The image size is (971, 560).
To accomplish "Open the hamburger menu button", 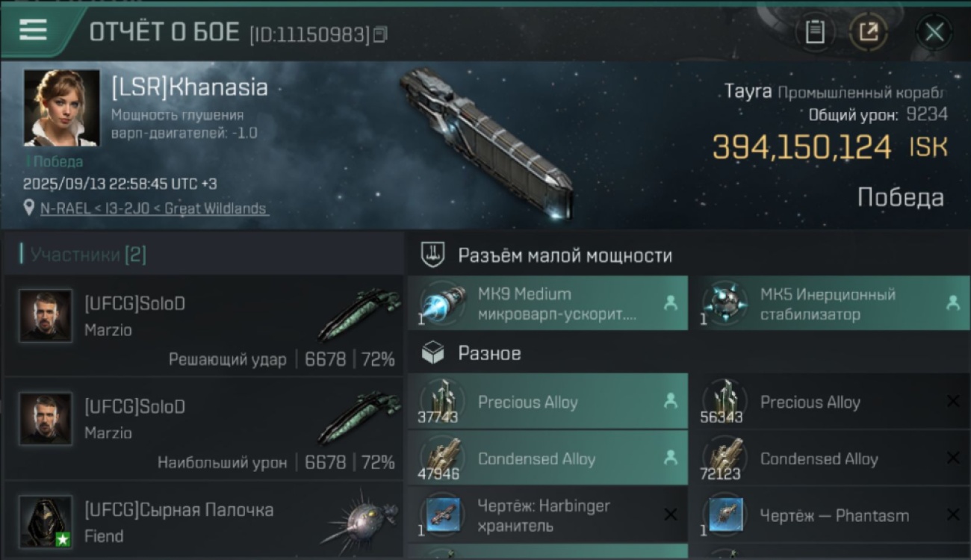I will tap(33, 31).
